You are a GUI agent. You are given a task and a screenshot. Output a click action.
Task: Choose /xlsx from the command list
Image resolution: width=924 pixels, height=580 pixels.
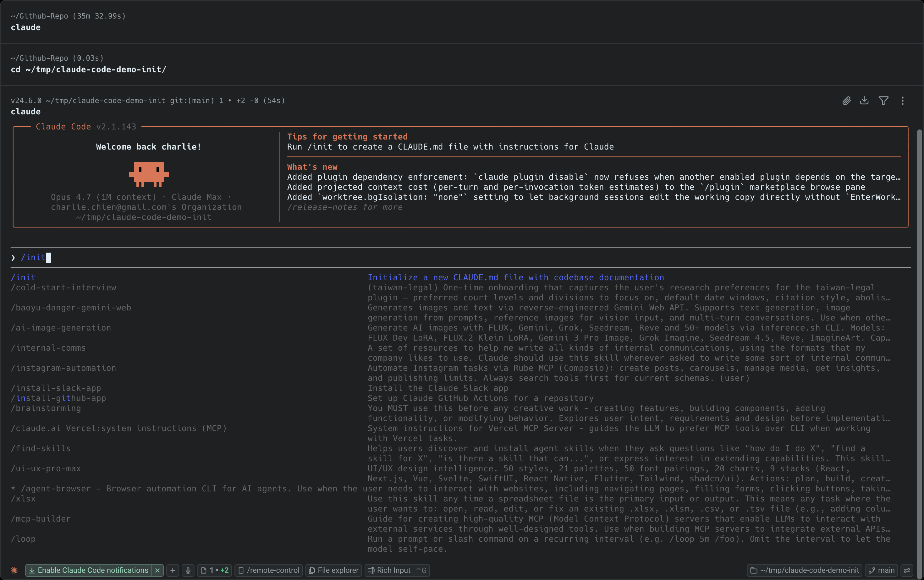[23, 499]
